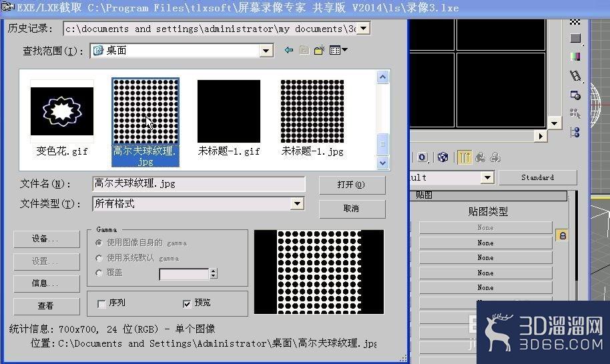Check the 序列 checkbox
The image size is (610, 364).
click(101, 304)
